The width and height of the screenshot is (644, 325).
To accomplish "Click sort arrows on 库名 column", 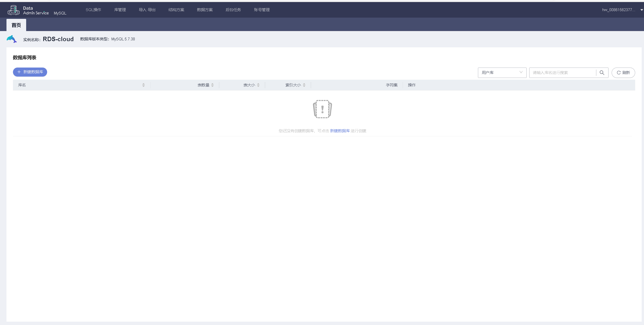I will [144, 85].
